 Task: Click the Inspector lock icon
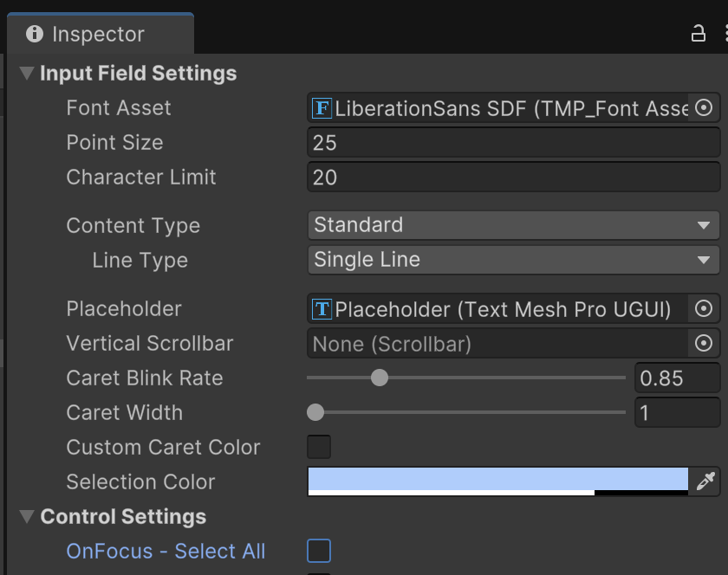tap(698, 34)
